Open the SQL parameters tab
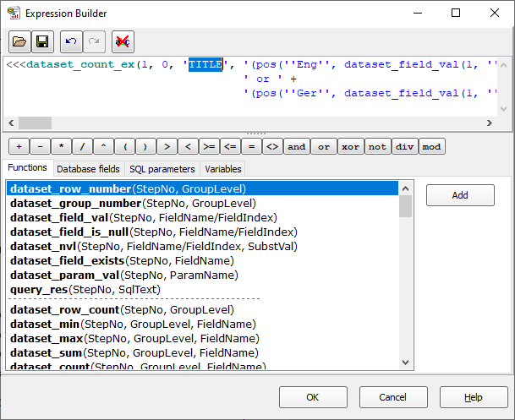This screenshot has height=420, width=515. coord(162,169)
